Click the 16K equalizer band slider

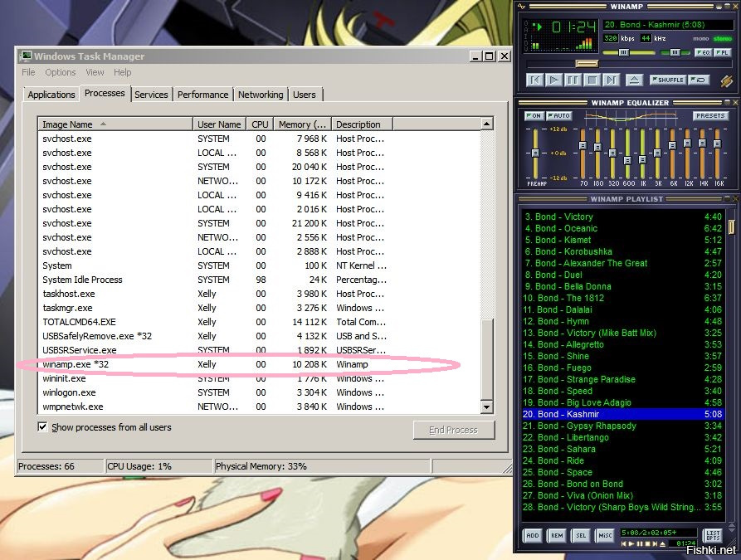(x=718, y=144)
